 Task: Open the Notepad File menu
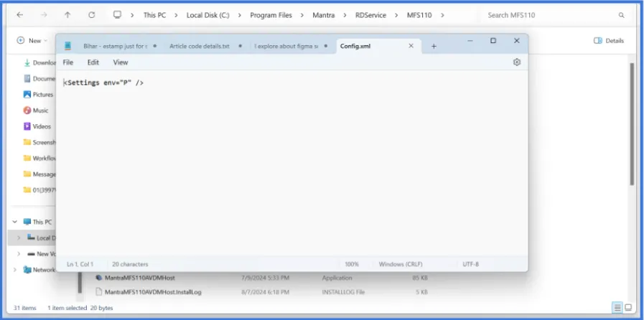(x=67, y=62)
